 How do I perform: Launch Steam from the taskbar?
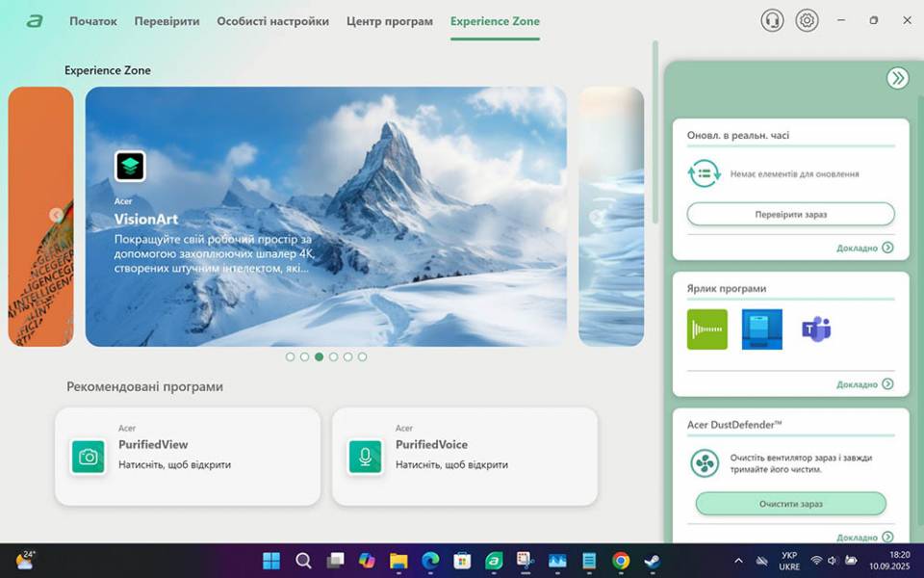point(651,560)
